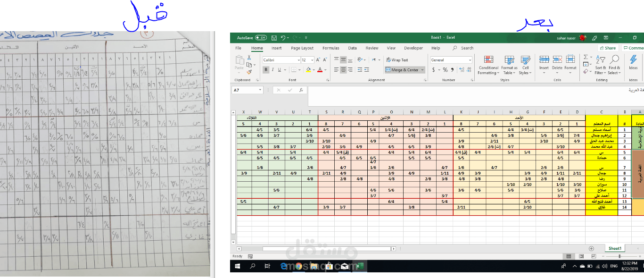Expand the Name Box A7 dropdown
This screenshot has width=644, height=278.
click(x=260, y=90)
